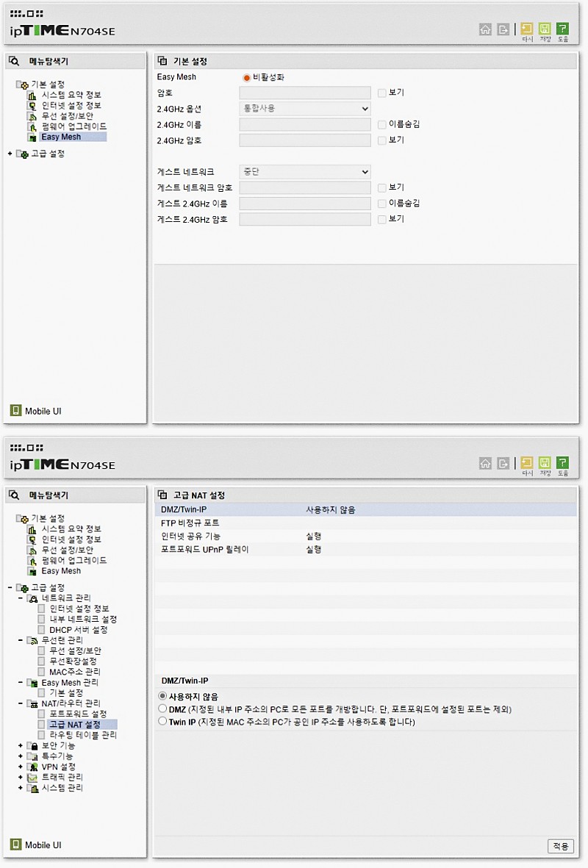Screen dimensions: 588x868
Task: Select the DMZ radio button
Action: pyautogui.click(x=162, y=709)
